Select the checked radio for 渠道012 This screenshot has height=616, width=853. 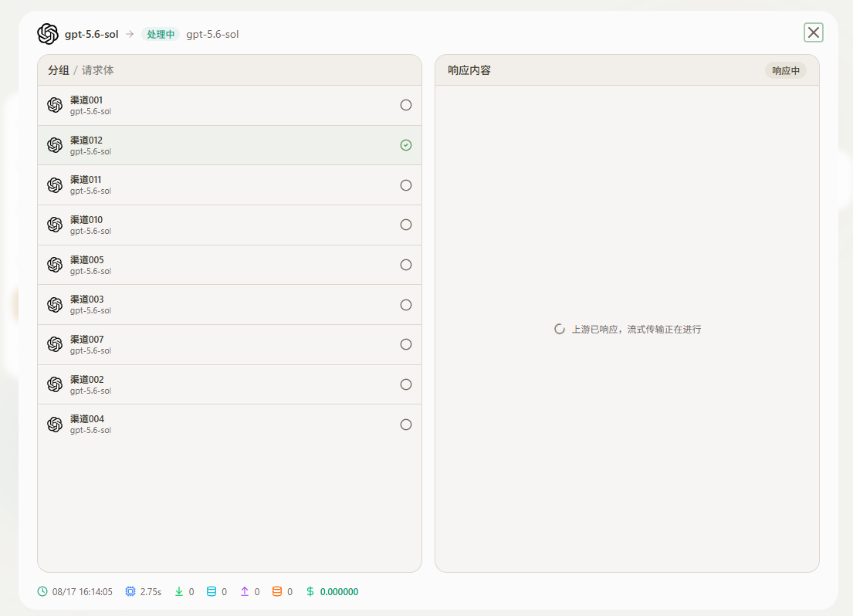(x=406, y=145)
